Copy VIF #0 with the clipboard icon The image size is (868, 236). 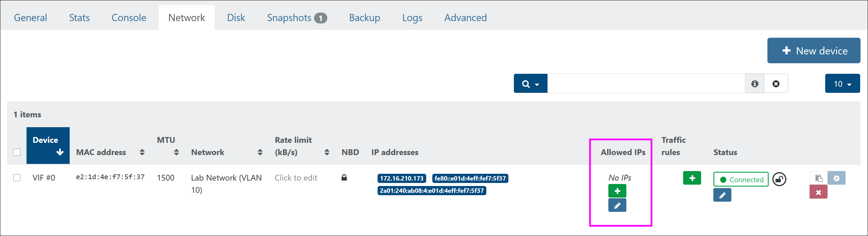[819, 178]
